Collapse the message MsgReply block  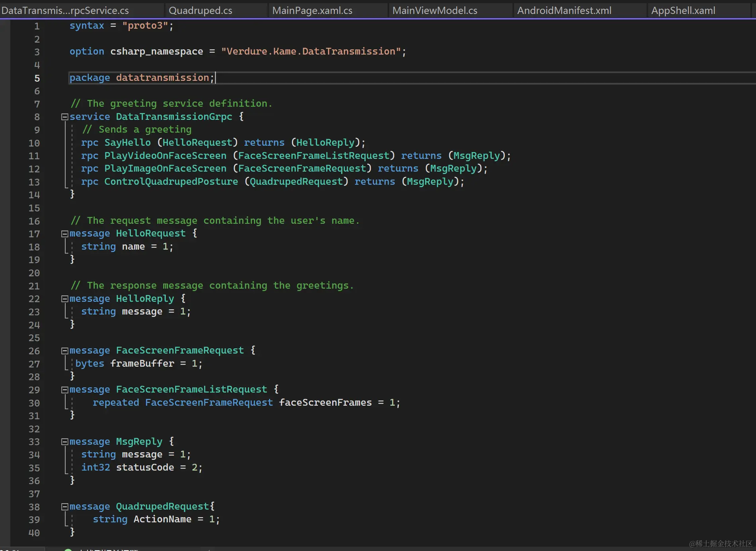(x=64, y=442)
